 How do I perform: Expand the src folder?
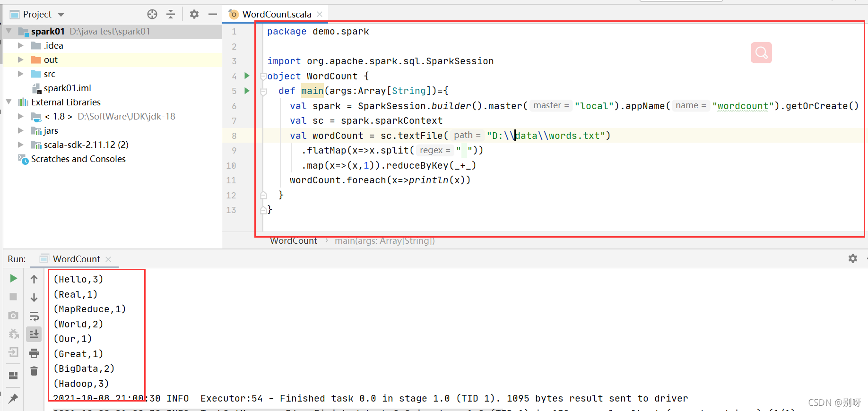[x=20, y=74]
